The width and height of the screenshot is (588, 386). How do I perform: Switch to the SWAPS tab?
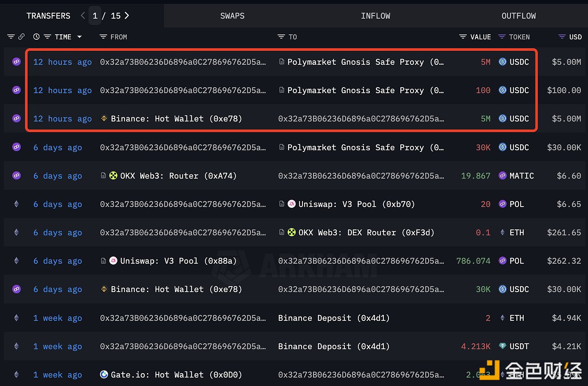[x=232, y=16]
